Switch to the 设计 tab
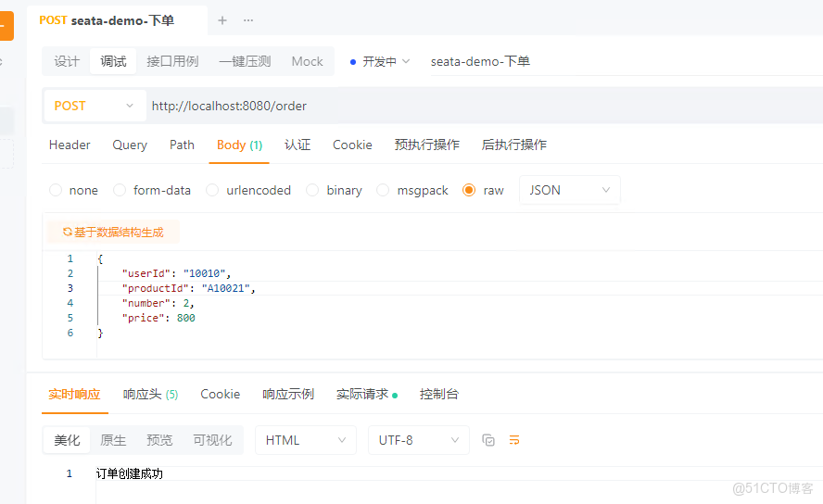The image size is (823, 504). pos(67,61)
